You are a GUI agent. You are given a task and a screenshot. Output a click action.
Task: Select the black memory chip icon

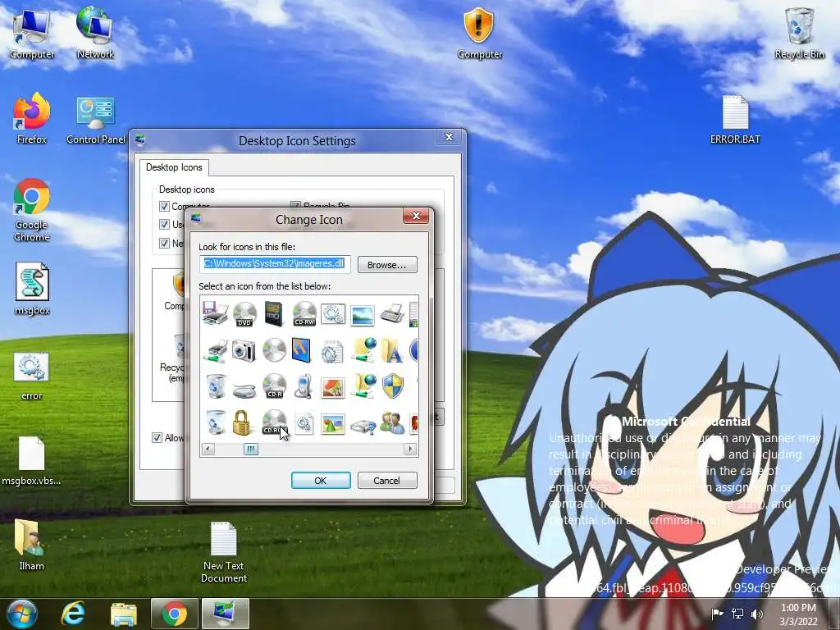[274, 314]
